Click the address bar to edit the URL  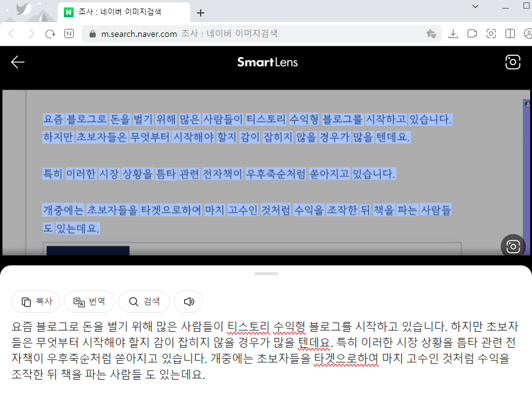[184, 34]
